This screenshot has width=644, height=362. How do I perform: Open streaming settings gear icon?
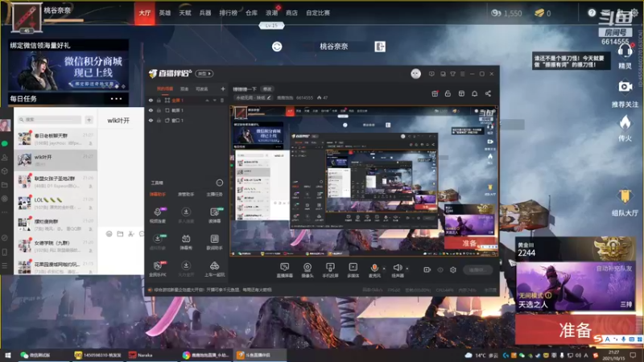453,269
